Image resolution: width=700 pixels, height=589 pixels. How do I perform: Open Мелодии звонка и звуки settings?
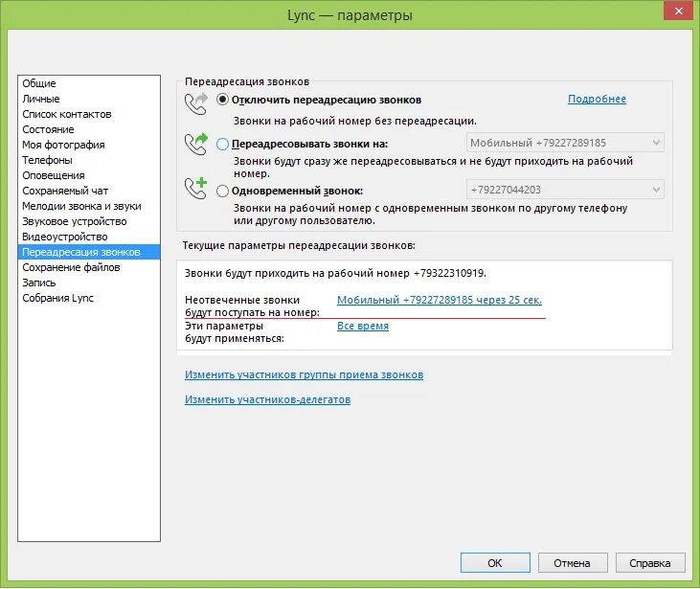[89, 206]
